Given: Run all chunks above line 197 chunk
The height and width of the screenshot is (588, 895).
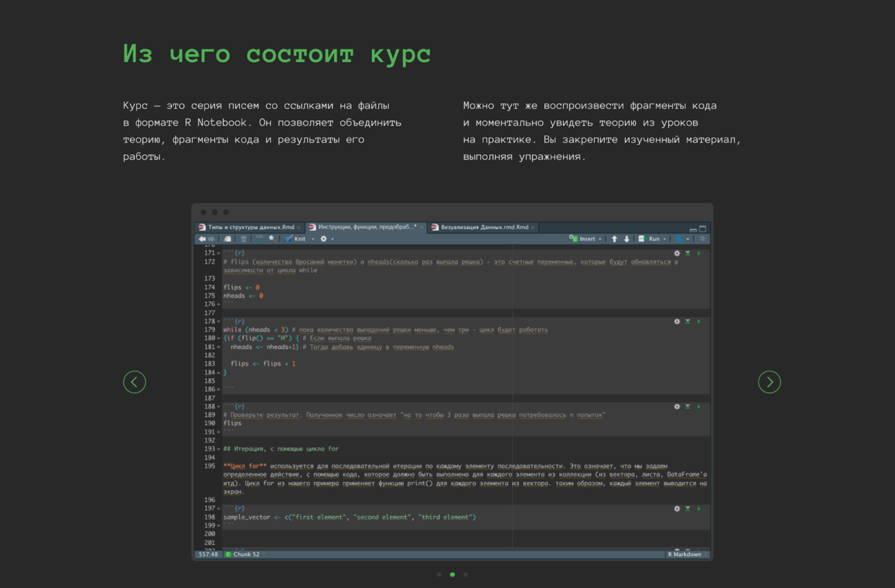Looking at the screenshot, I should click(x=688, y=509).
